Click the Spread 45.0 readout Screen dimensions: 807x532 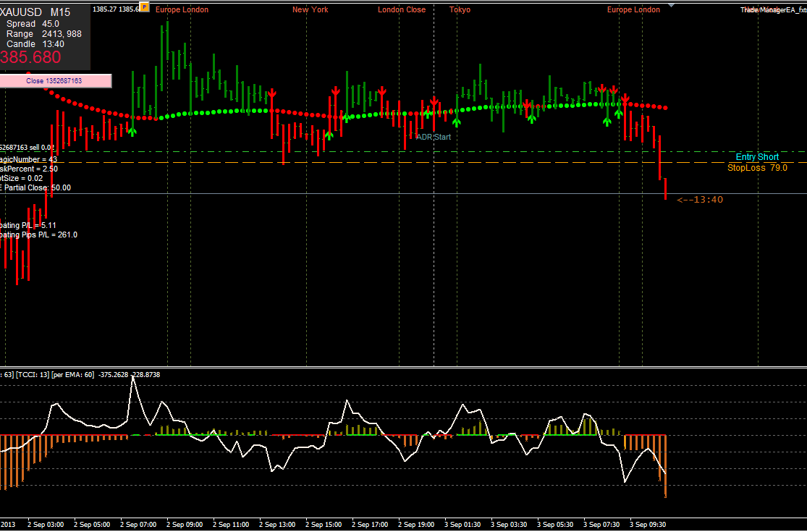[x=33, y=24]
